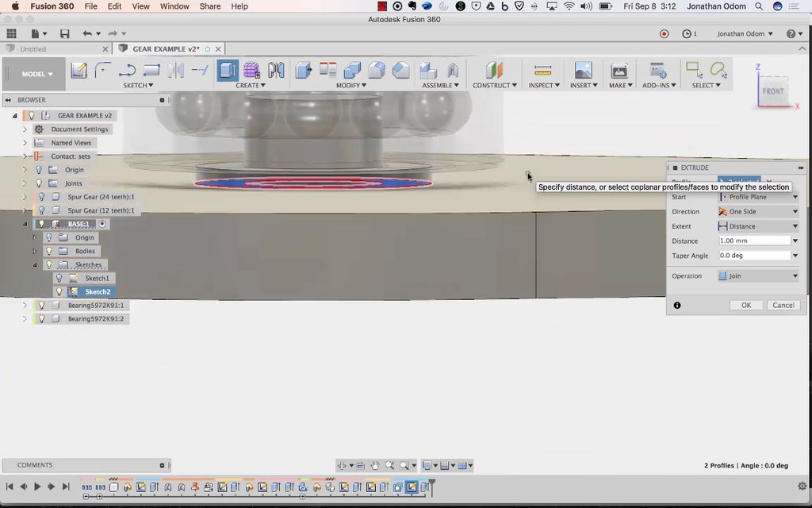Viewport: 812px width, 508px height.
Task: Toggle visibility bulb for Sketch1
Action: 59,279
